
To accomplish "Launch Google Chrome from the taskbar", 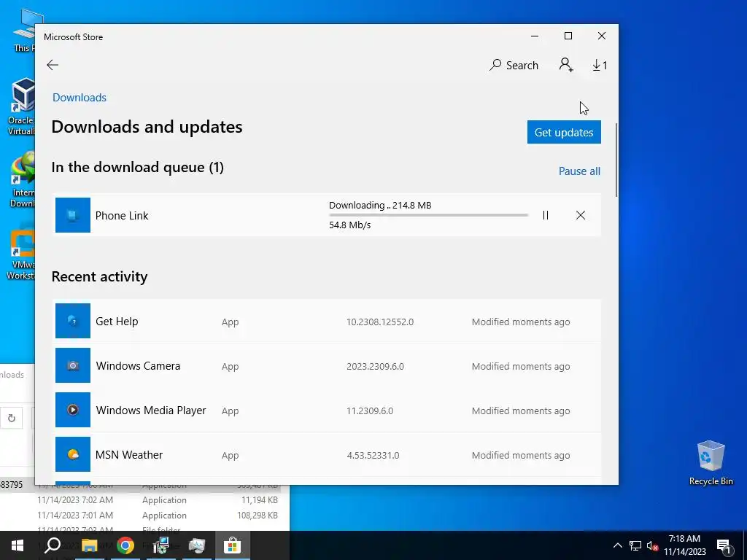I will click(x=125, y=545).
